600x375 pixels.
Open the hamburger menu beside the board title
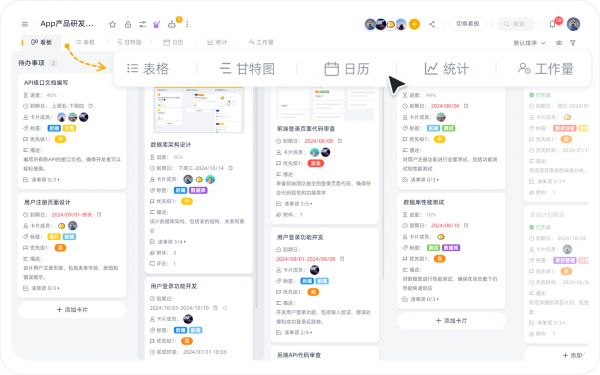25,24
